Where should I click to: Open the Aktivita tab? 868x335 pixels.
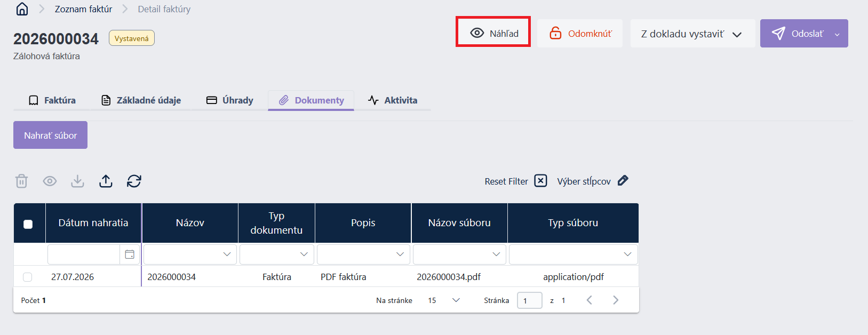[393, 100]
